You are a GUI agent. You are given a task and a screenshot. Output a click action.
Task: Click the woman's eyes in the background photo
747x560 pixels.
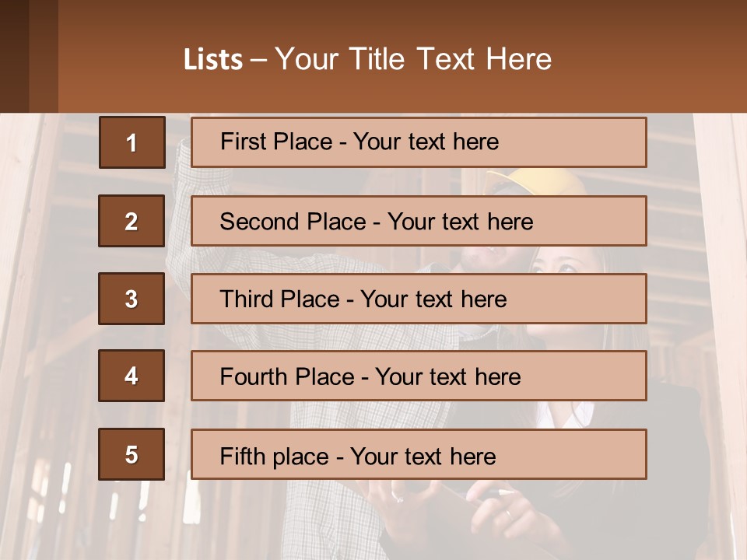[x=552, y=268]
